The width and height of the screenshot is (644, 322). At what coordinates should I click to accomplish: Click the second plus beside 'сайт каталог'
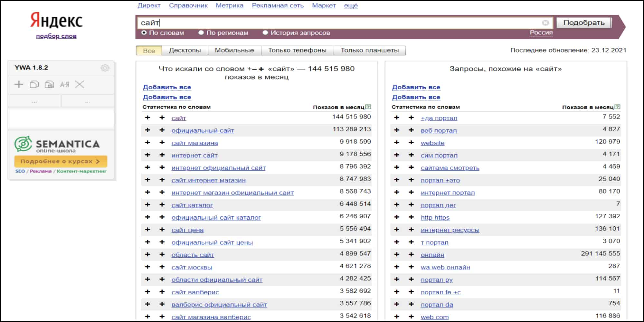[162, 205]
